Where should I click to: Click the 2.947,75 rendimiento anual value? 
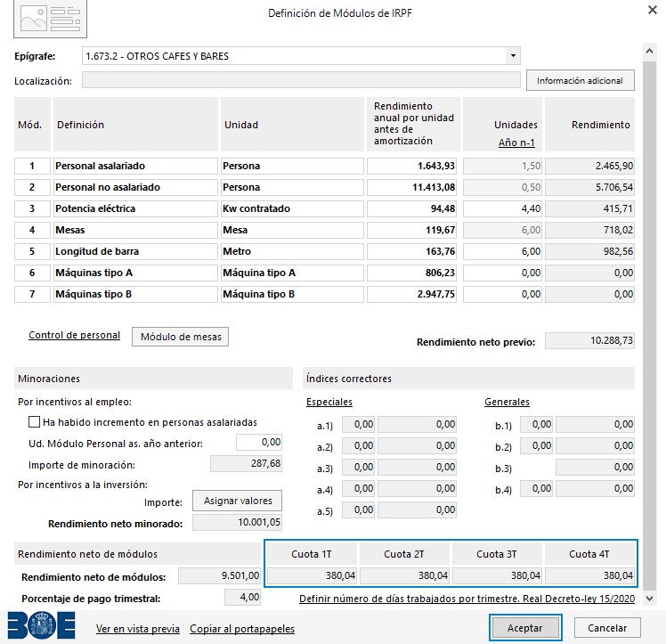411,294
